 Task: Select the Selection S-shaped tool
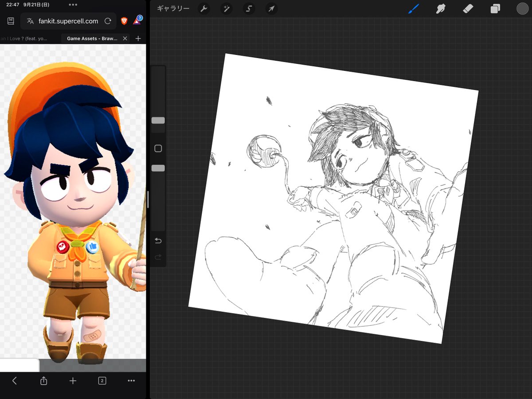pyautogui.click(x=249, y=9)
